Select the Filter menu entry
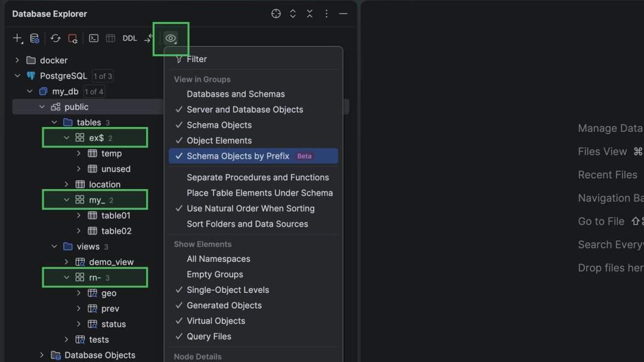 [253, 59]
